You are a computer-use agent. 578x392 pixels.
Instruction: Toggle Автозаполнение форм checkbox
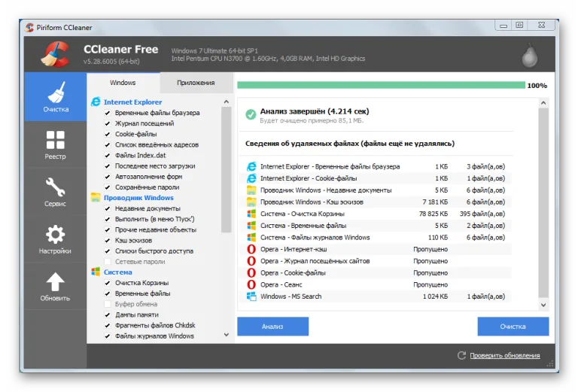[108, 177]
